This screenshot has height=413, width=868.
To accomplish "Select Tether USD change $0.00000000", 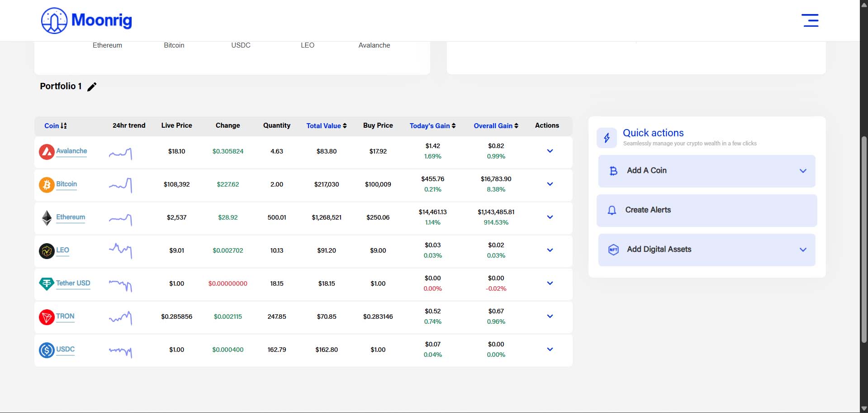I will tap(228, 283).
